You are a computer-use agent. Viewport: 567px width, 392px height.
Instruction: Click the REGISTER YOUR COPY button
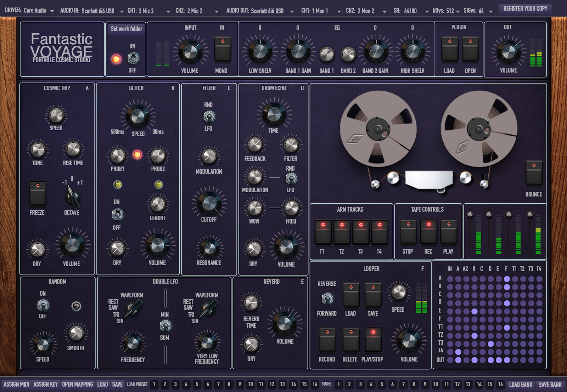(525, 8)
